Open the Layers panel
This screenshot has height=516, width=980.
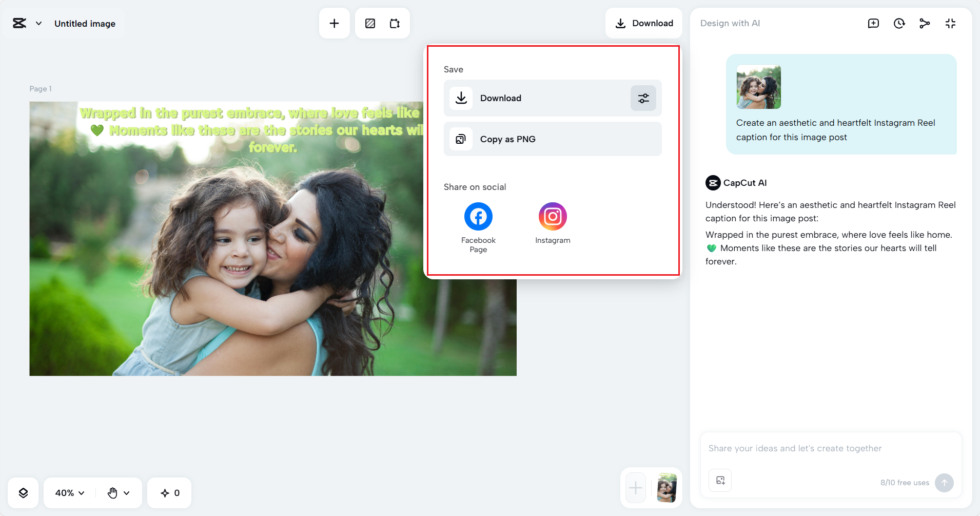tap(23, 492)
